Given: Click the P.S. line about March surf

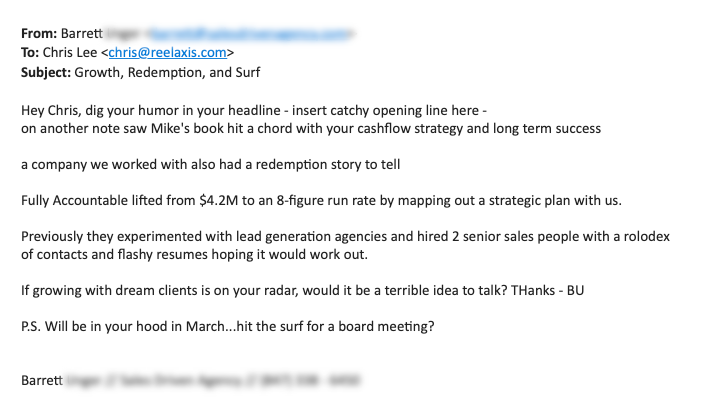Looking at the screenshot, I should pyautogui.click(x=228, y=326).
